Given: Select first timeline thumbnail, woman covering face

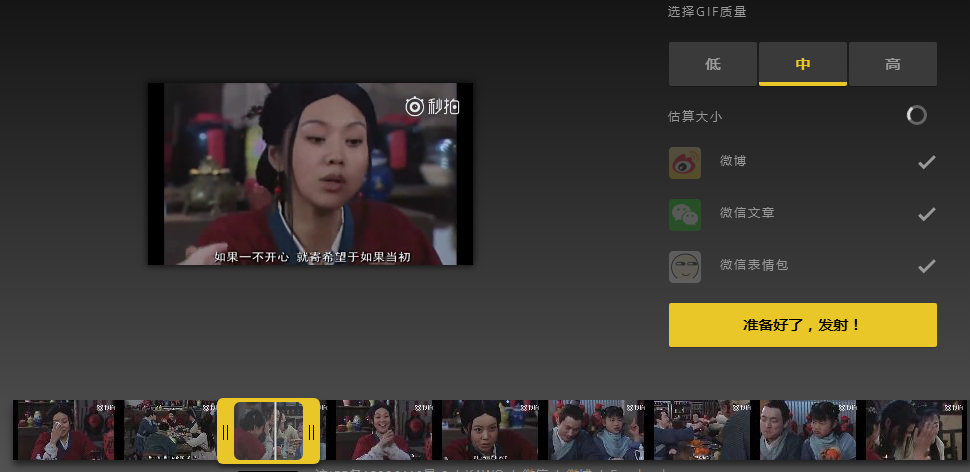Looking at the screenshot, I should [x=64, y=430].
